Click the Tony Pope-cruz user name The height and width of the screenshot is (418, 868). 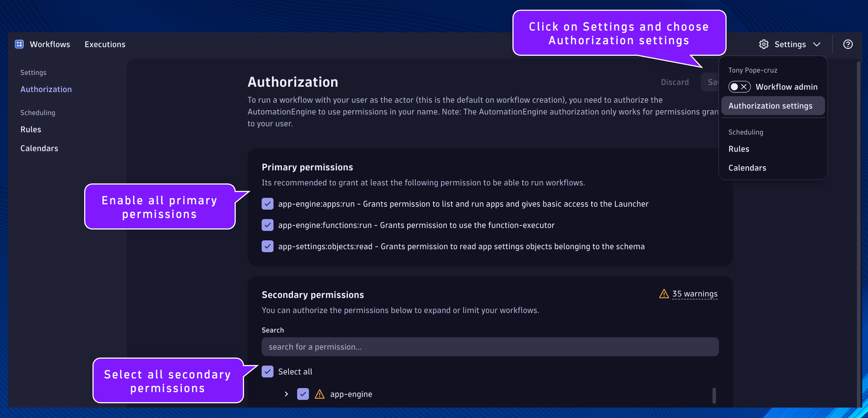click(753, 70)
